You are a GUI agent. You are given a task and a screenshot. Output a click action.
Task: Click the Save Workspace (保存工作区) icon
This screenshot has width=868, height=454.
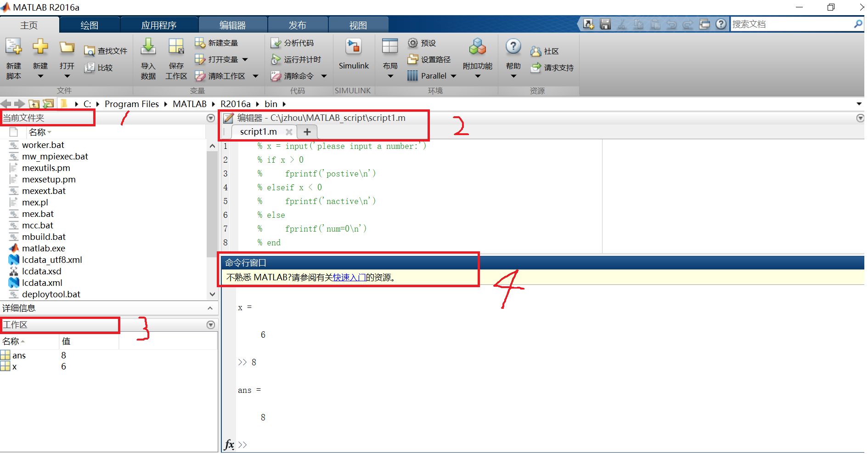coord(176,47)
